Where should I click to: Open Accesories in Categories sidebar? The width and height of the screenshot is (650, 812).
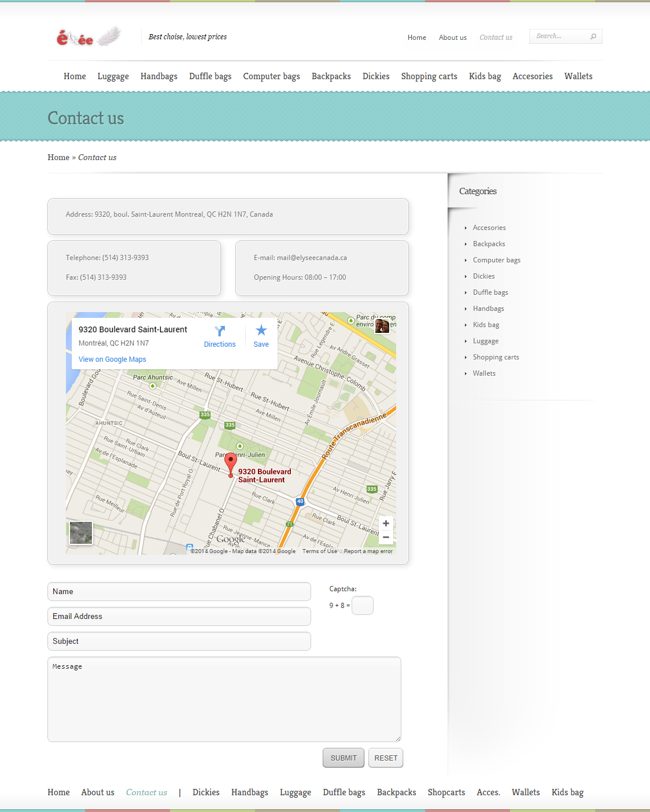tap(489, 228)
